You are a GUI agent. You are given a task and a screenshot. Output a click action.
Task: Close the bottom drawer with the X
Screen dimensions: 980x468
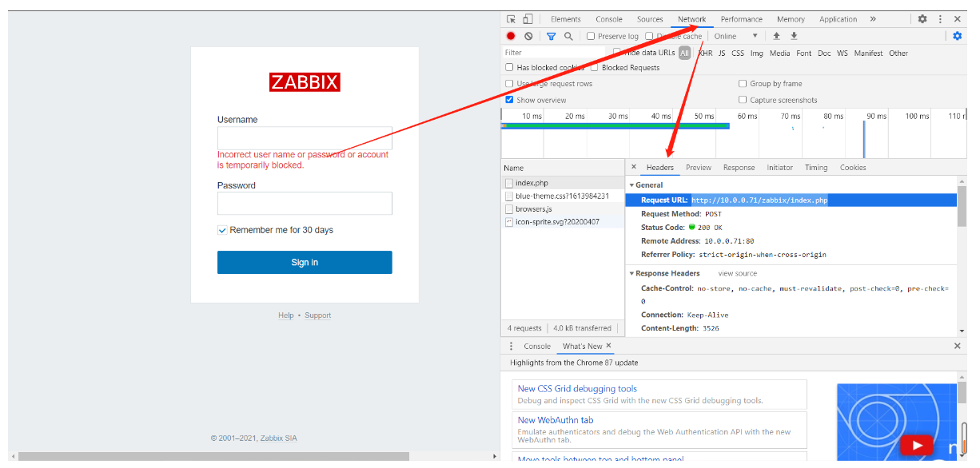(x=958, y=346)
